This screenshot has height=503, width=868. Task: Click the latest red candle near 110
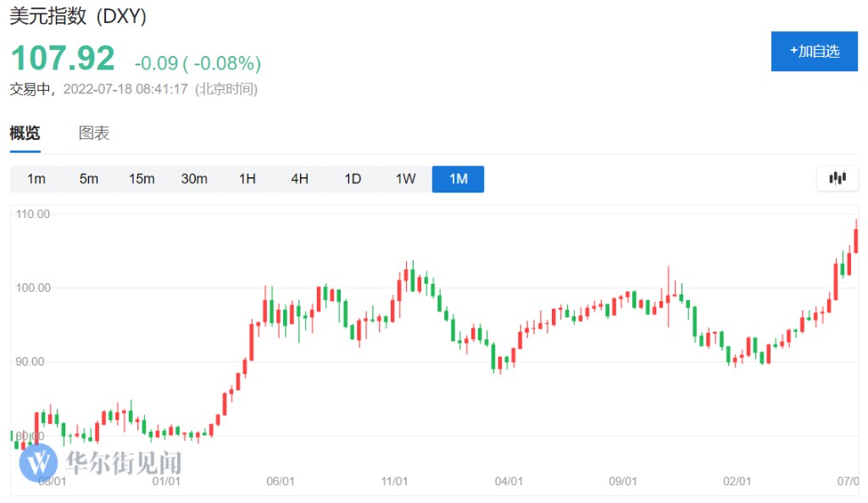click(x=856, y=240)
